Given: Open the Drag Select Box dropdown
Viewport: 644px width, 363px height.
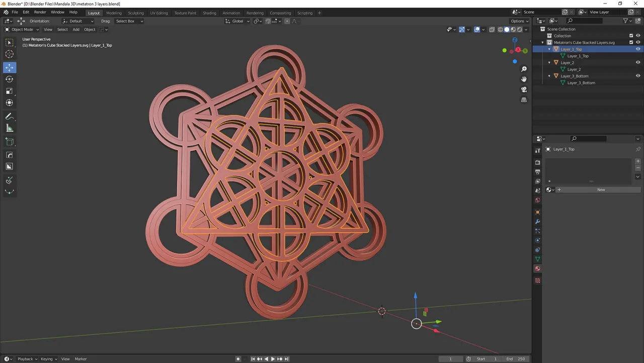Looking at the screenshot, I should tap(129, 21).
